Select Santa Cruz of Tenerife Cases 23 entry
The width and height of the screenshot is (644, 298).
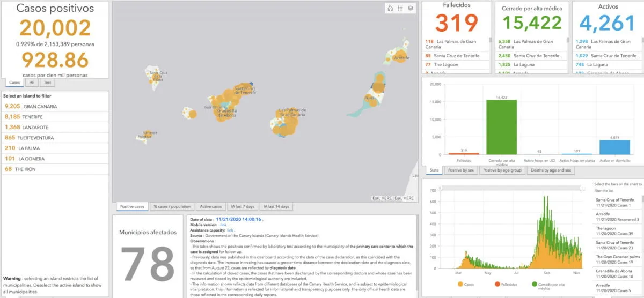(617, 245)
